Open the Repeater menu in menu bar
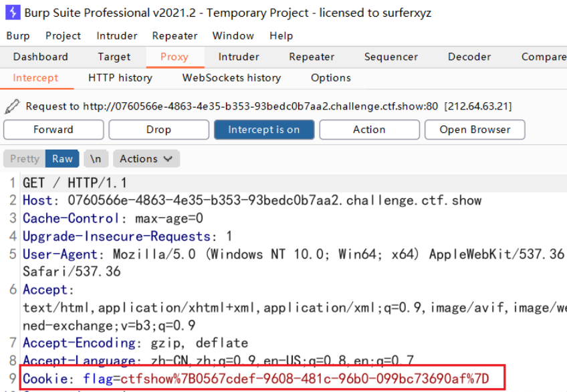This screenshot has height=392, width=567. (175, 36)
